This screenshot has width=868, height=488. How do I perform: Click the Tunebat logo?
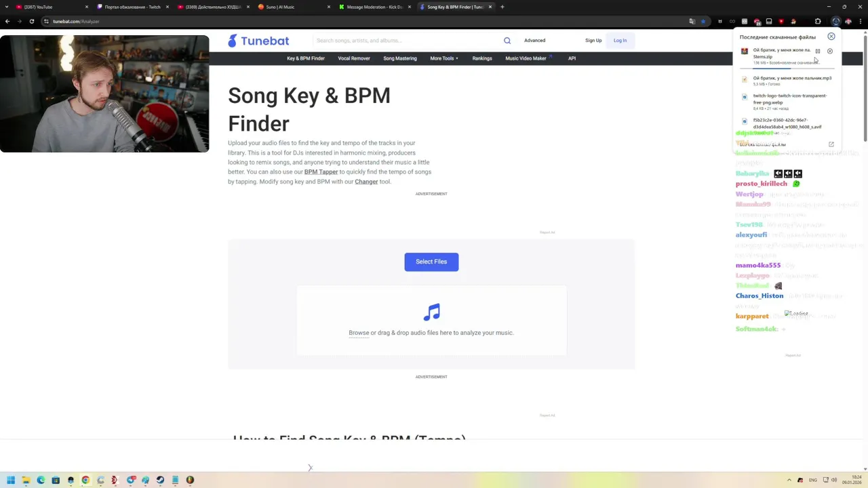(x=258, y=41)
